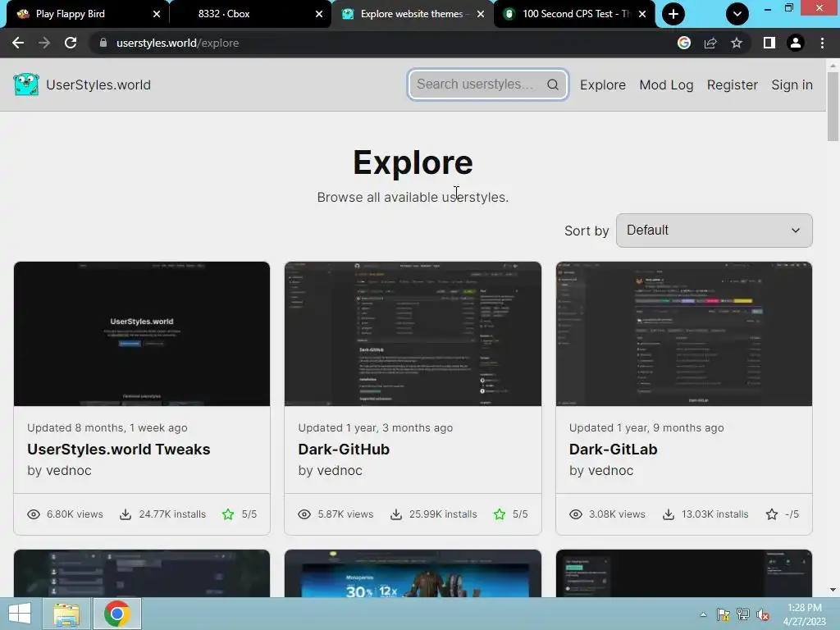Image resolution: width=840 pixels, height=630 pixels.
Task: Open the UserStyles.world Tweaks style title
Action: [118, 450]
